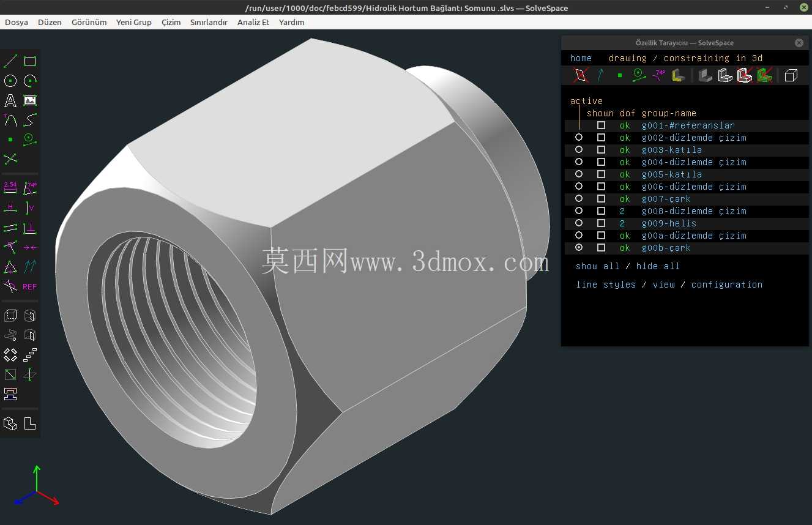Select the tangent arc tool

click(10, 120)
